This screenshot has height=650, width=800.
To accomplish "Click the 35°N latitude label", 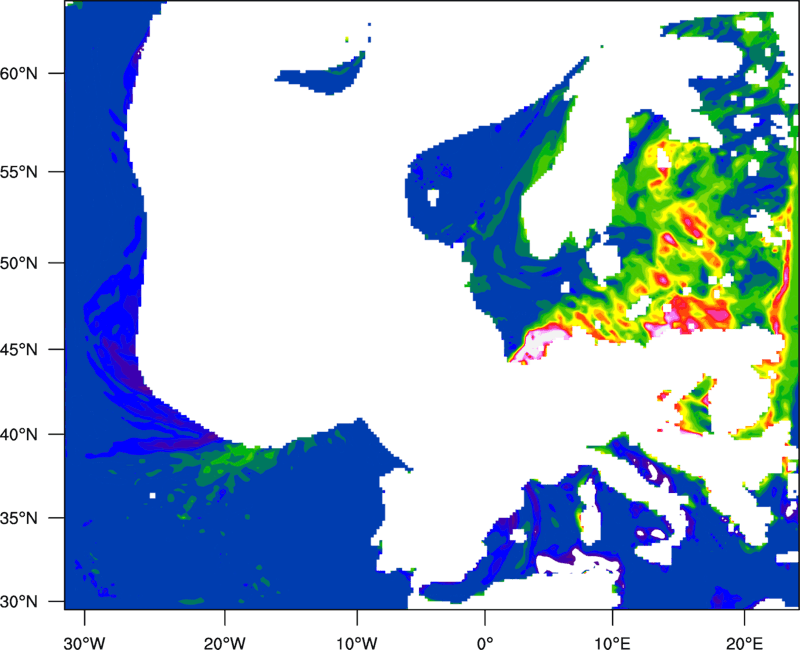I will pos(19,518).
